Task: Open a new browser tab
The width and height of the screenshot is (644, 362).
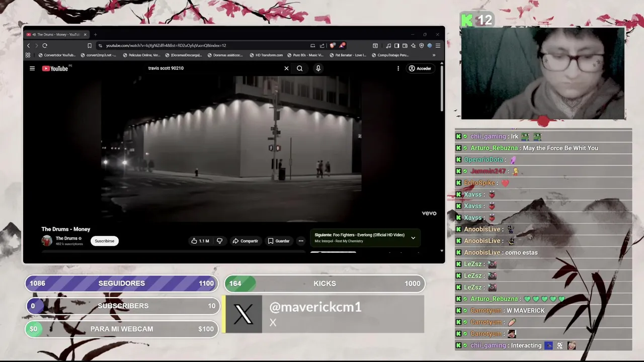Action: 95,35
